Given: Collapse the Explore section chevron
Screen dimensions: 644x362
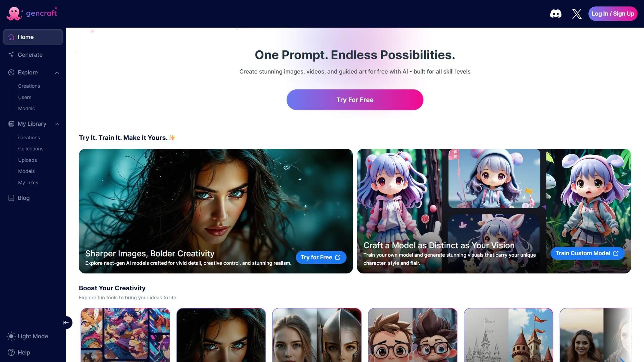Looking at the screenshot, I should (x=57, y=73).
